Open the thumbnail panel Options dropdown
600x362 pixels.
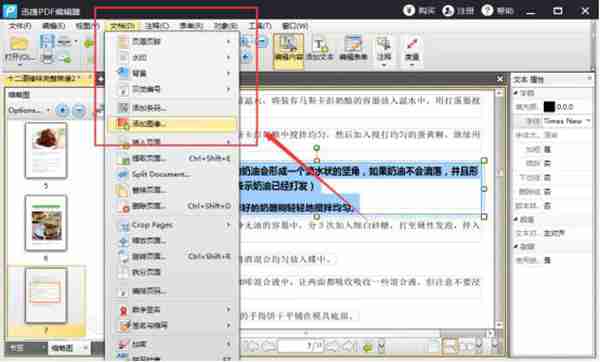[29, 110]
